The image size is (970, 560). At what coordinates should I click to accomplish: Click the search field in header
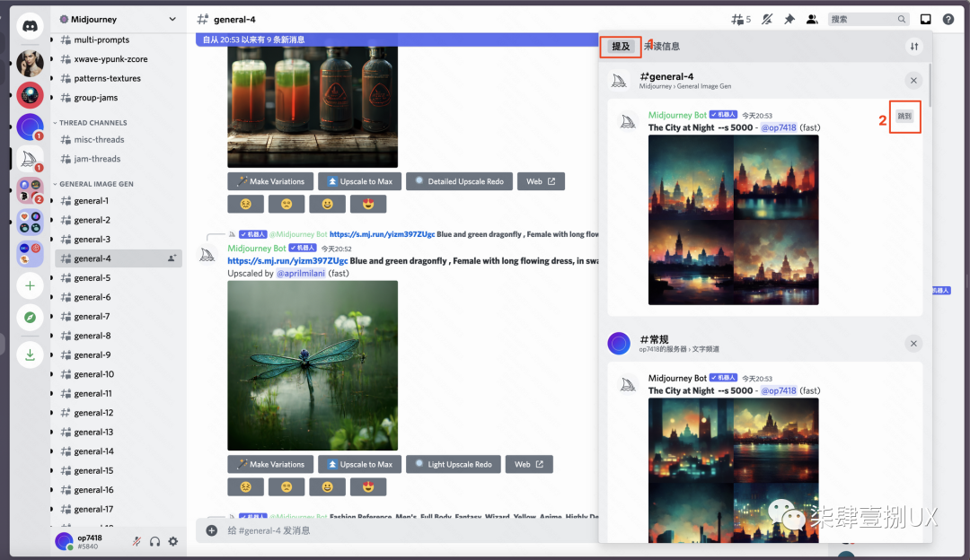coord(869,19)
